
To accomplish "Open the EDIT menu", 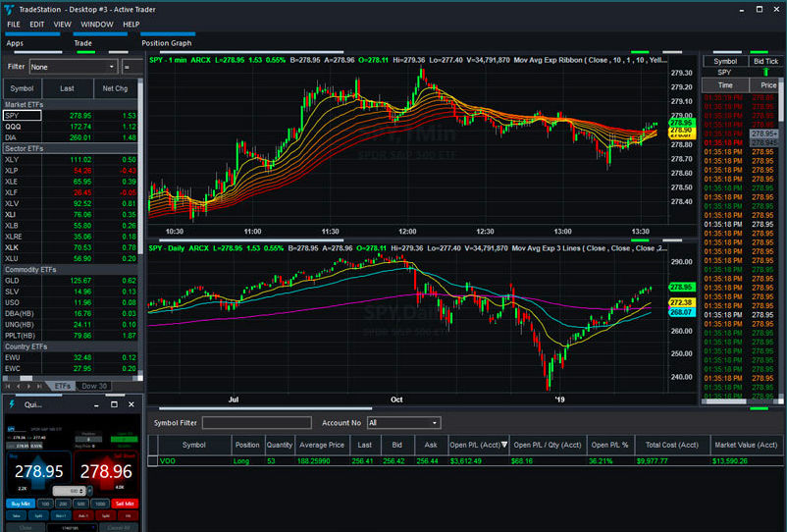I will [36, 25].
